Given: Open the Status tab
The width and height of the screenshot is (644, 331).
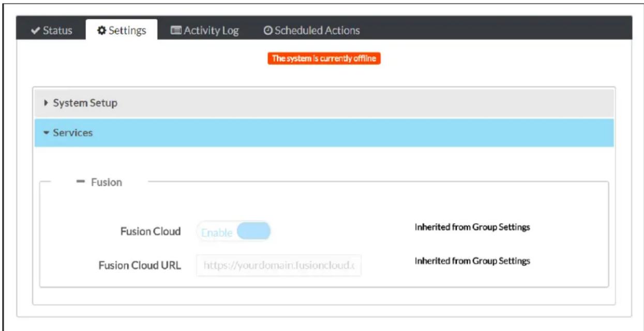Looking at the screenshot, I should click(x=51, y=31).
